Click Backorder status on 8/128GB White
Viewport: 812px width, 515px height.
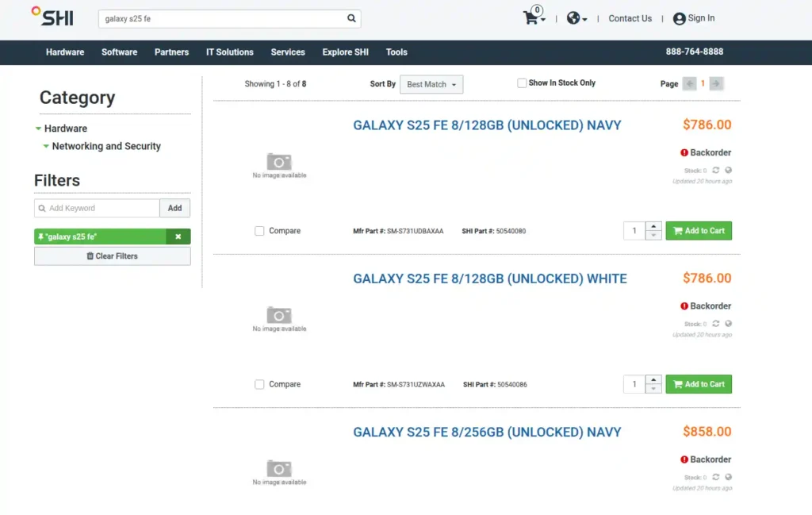pos(706,306)
